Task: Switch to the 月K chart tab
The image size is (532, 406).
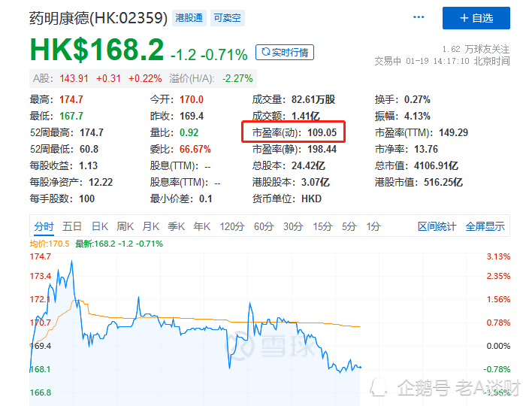Action: [x=150, y=226]
